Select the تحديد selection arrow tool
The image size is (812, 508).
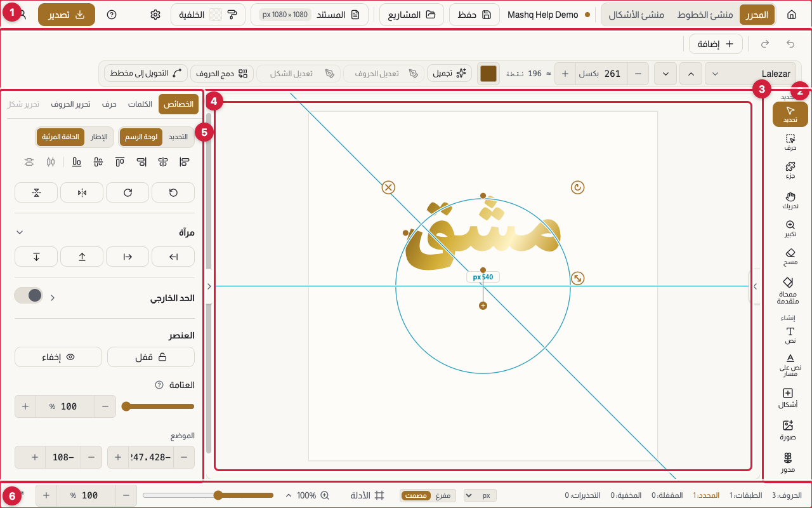[790, 114]
